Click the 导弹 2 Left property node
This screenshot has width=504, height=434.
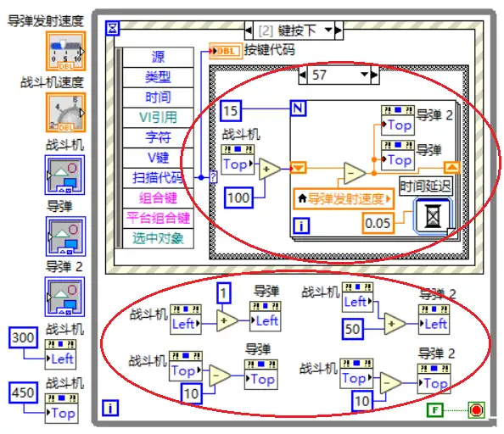point(434,320)
